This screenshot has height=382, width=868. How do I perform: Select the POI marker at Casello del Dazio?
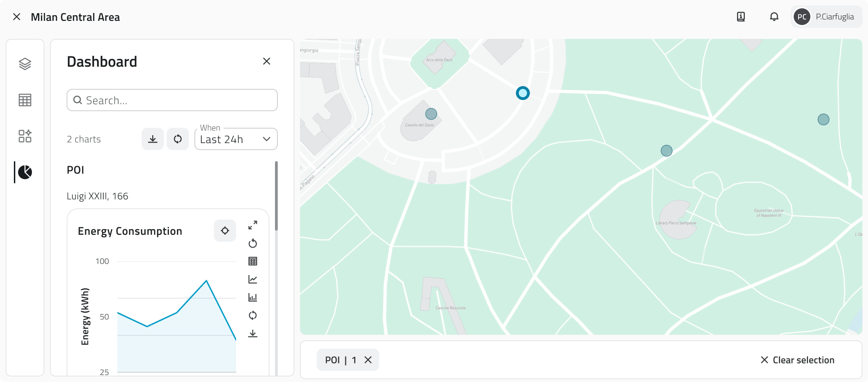click(431, 114)
